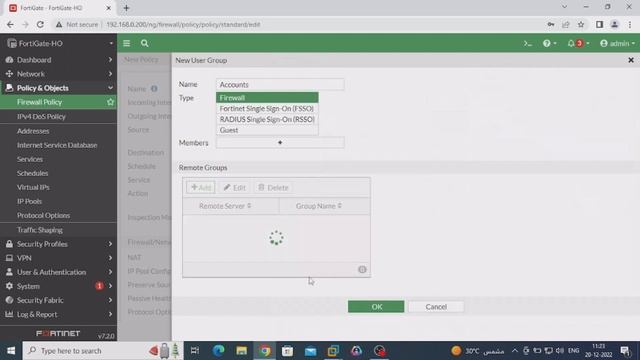
Task: Open a new browser tab
Action: coord(126,8)
